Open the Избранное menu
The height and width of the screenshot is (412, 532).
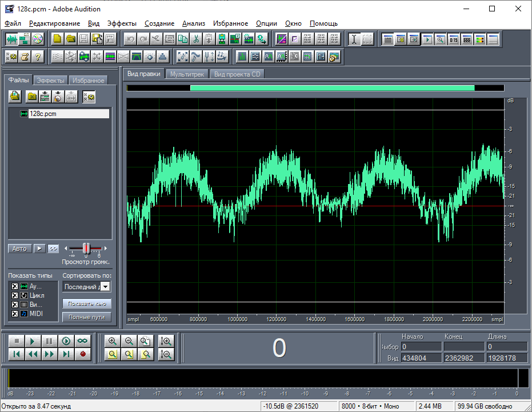[x=231, y=23]
